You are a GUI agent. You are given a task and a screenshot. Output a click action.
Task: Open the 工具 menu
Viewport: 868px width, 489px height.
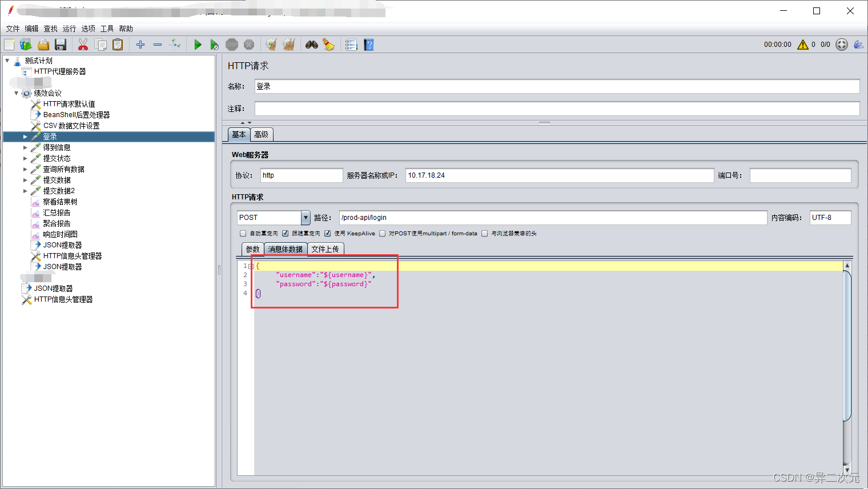[x=107, y=29]
